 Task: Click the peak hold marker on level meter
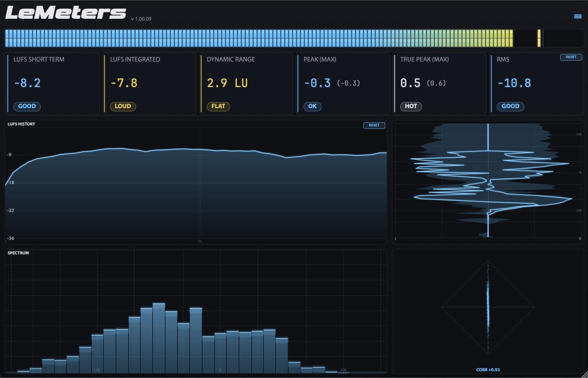point(539,38)
